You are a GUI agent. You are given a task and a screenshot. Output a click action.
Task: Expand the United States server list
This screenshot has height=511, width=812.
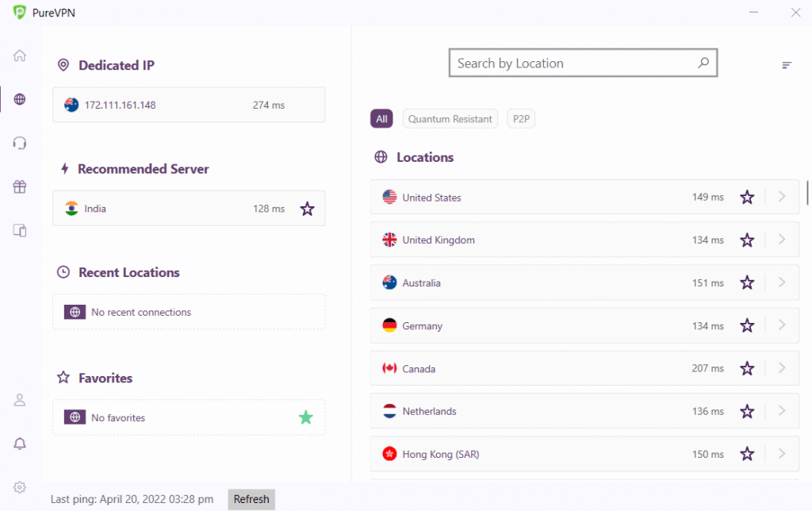782,197
